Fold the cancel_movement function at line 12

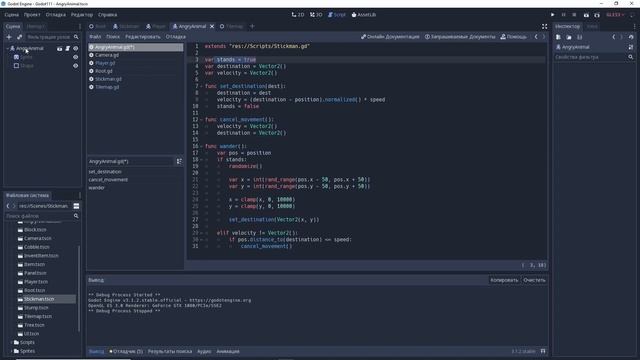click(x=202, y=120)
